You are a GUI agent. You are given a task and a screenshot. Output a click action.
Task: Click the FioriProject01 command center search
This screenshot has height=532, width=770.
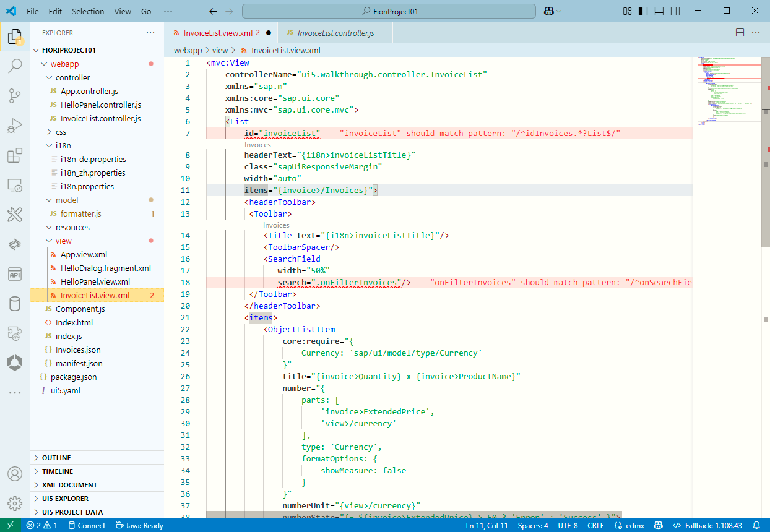pos(389,11)
